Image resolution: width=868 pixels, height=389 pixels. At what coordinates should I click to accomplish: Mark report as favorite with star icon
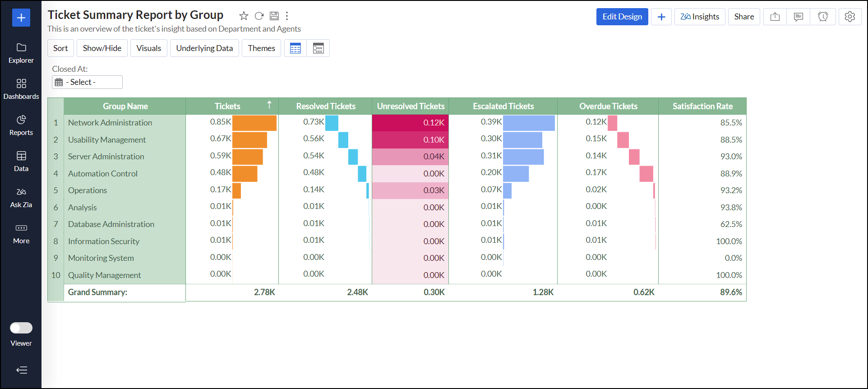(244, 16)
